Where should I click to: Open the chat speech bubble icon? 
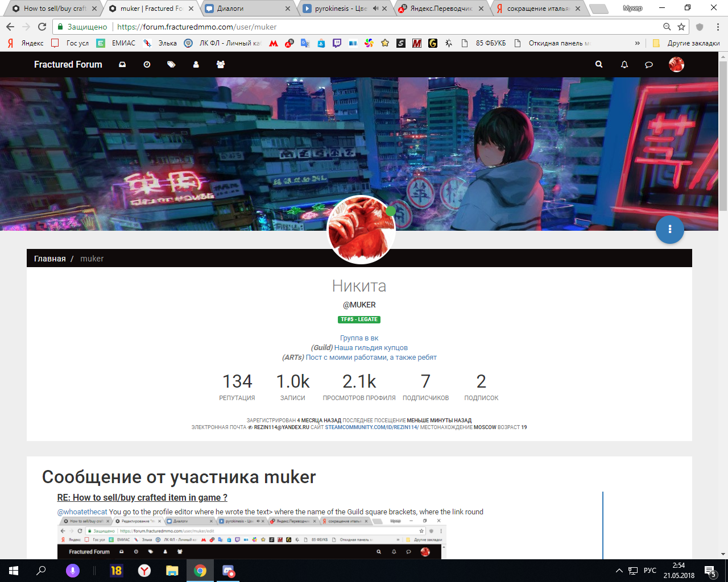649,65
